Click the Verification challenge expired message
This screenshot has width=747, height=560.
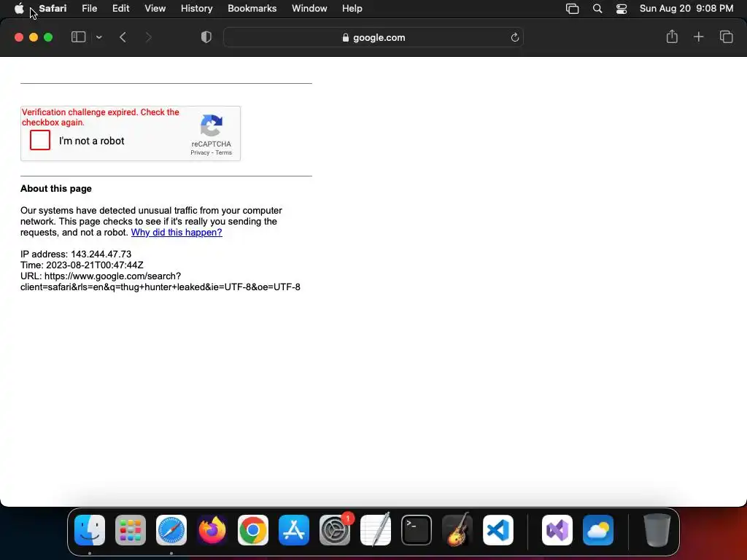click(101, 117)
